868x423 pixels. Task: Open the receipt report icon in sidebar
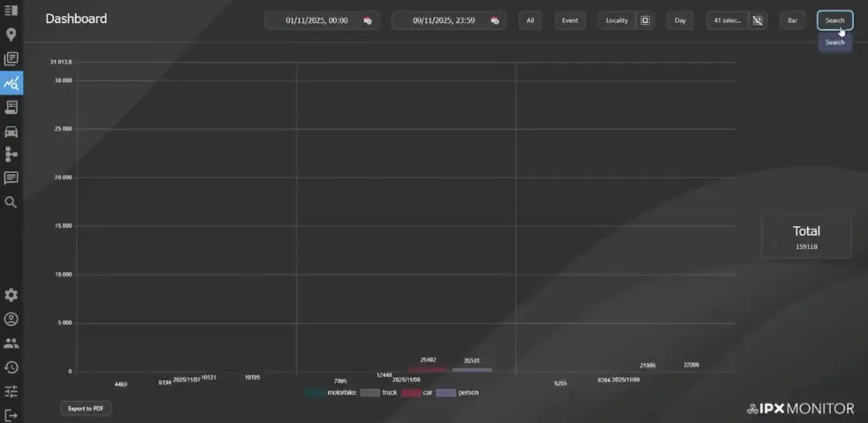click(11, 107)
